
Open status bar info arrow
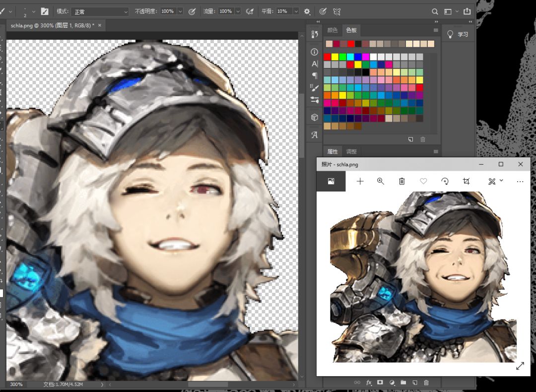click(102, 385)
